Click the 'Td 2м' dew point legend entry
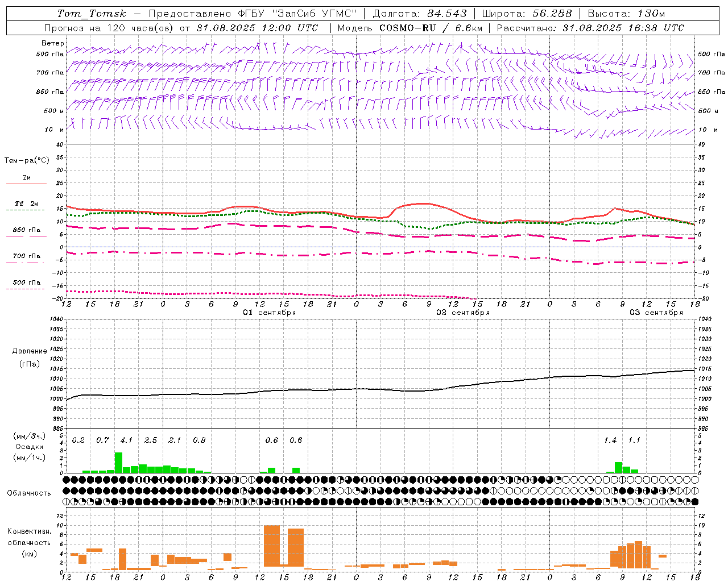728x582 pixels. 27,203
